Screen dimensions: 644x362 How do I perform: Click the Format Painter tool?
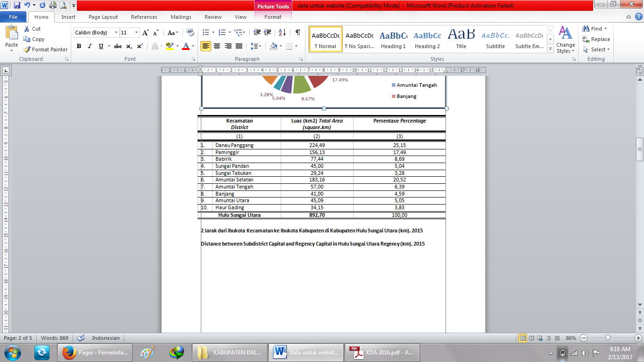(46, 49)
